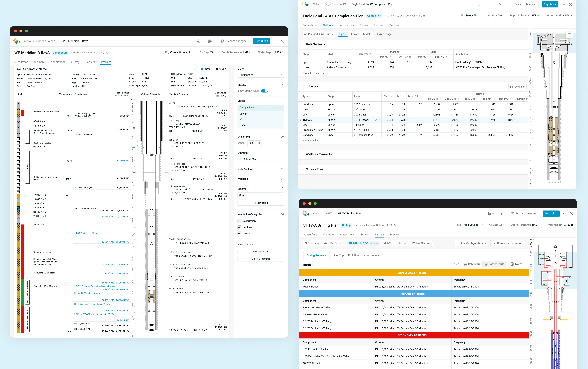Click the Export Schematic button
Image resolution: width=588 pixels, height=369 pixels.
261,259
